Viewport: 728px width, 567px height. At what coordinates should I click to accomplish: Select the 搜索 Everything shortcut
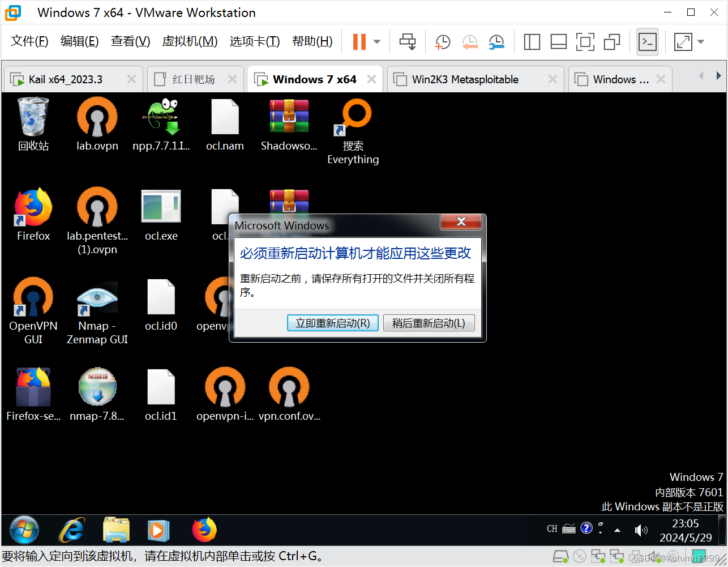pos(353,131)
